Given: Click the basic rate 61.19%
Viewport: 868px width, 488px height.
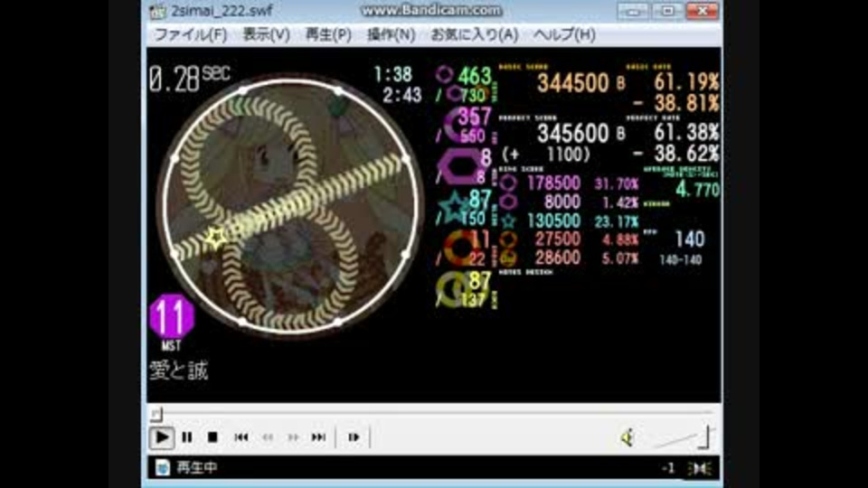Looking at the screenshot, I should click(x=686, y=82).
